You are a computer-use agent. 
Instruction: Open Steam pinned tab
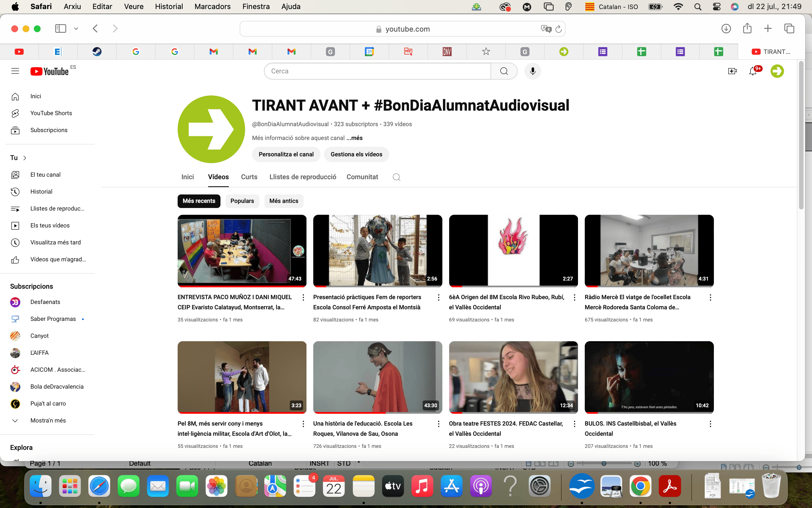[x=97, y=51]
